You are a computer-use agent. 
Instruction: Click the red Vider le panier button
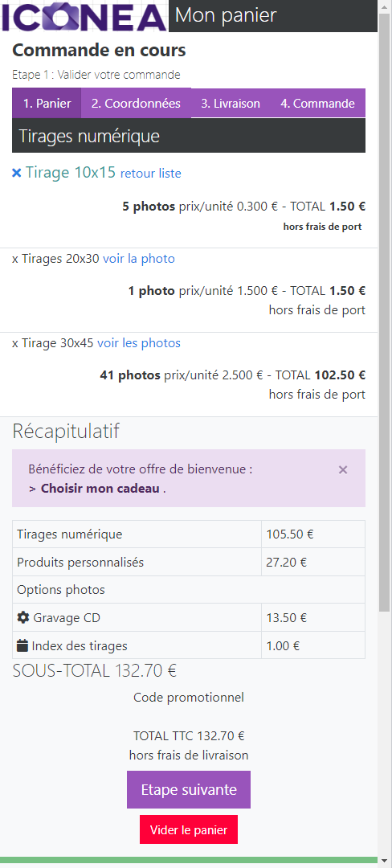point(189,829)
